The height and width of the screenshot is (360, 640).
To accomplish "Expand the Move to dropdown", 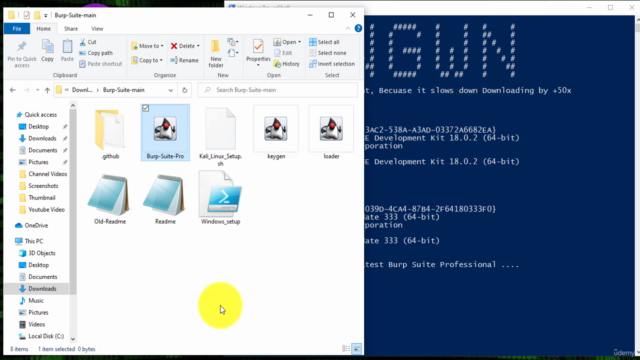I will coord(162,46).
